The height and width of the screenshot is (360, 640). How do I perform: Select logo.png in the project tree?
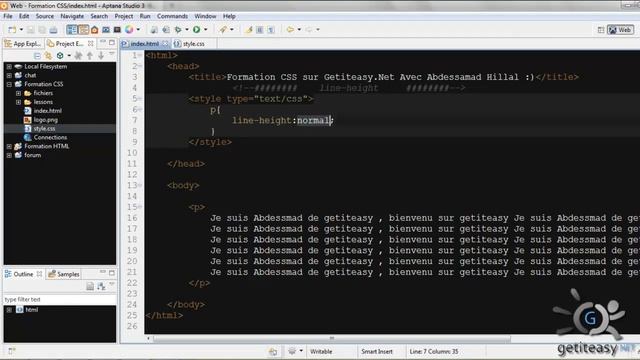41,120
